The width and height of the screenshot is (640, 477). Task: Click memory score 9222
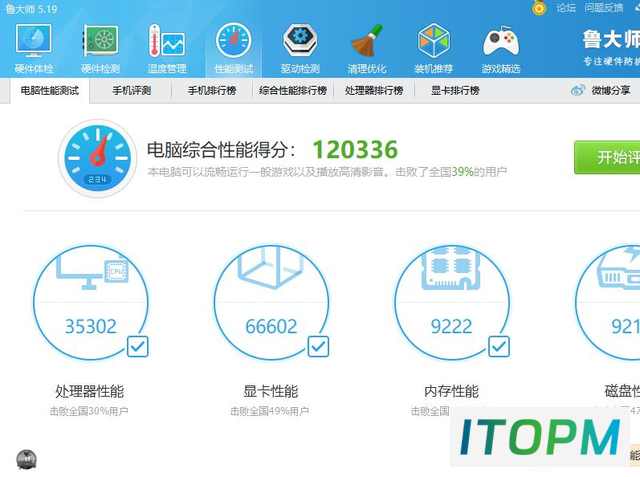(x=451, y=326)
